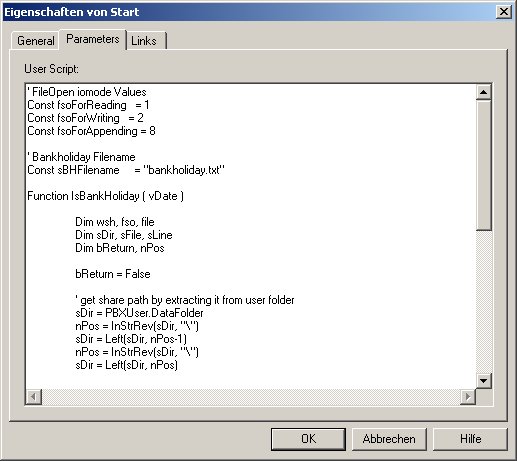Click the line "sDir = Left(sDir, nPos-1)"

(x=131, y=339)
